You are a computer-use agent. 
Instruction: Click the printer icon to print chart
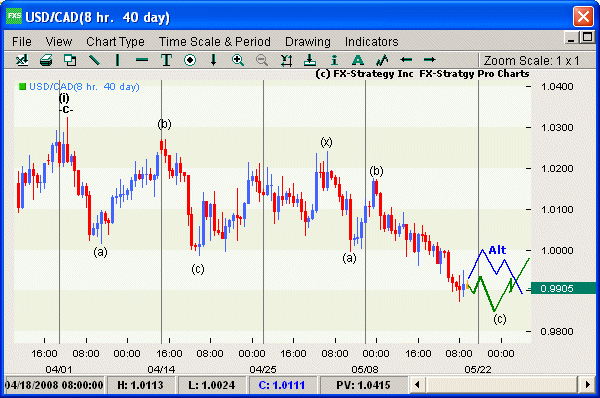[46, 60]
